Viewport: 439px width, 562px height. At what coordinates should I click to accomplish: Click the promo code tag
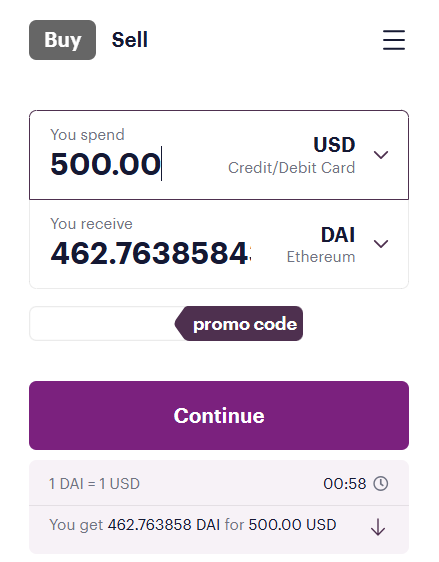239,324
